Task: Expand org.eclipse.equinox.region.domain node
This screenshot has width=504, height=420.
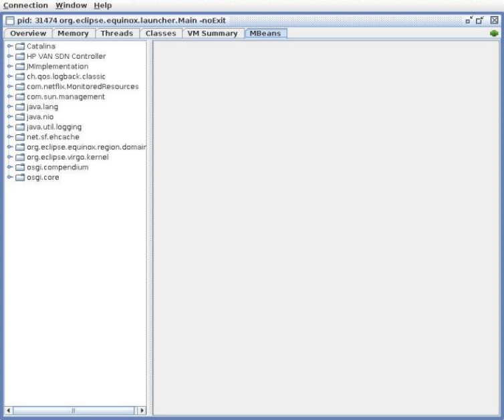Action: (9, 147)
